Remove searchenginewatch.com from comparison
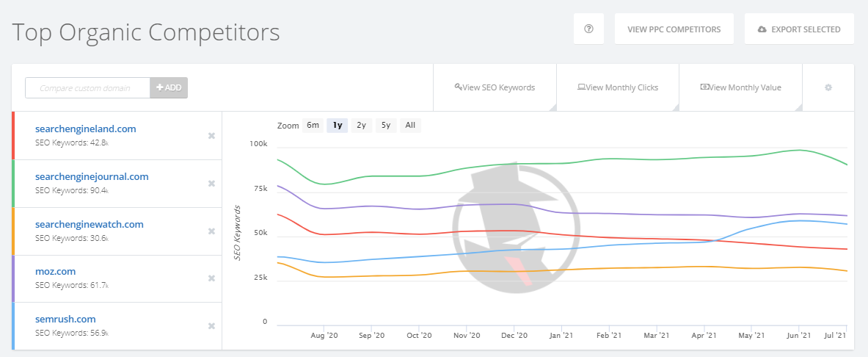The height and width of the screenshot is (357, 868). pyautogui.click(x=211, y=231)
